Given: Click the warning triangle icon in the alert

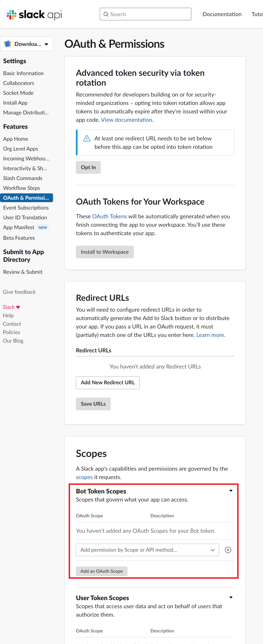Looking at the screenshot, I should point(87,138).
